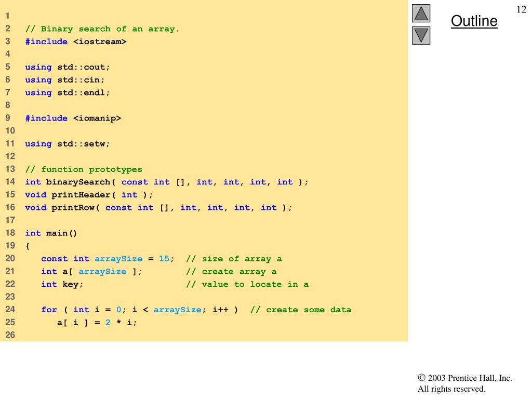Click the for loop keyword
The image size is (532, 399).
(x=49, y=310)
